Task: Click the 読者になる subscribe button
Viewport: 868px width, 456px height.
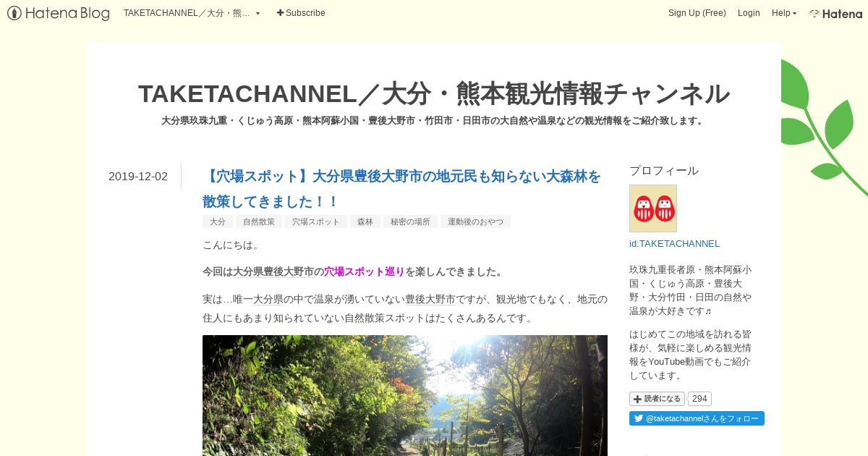Action: click(657, 399)
